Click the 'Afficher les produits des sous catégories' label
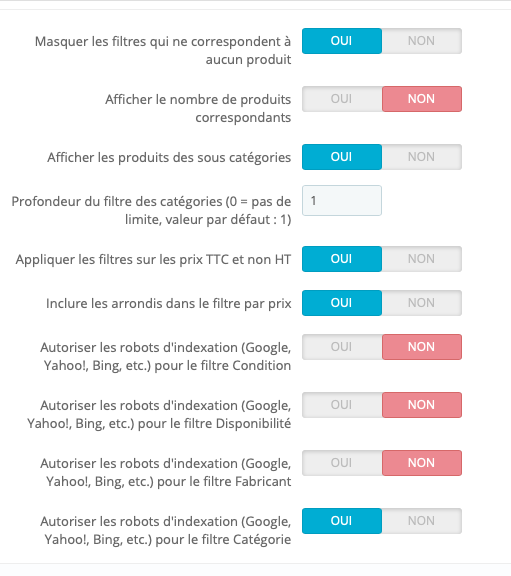The height and width of the screenshot is (576, 511). tap(169, 158)
